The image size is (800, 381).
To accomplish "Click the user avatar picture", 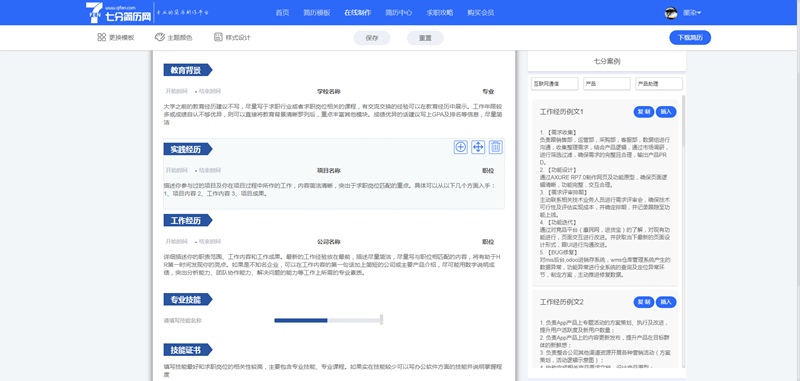I will (x=670, y=13).
